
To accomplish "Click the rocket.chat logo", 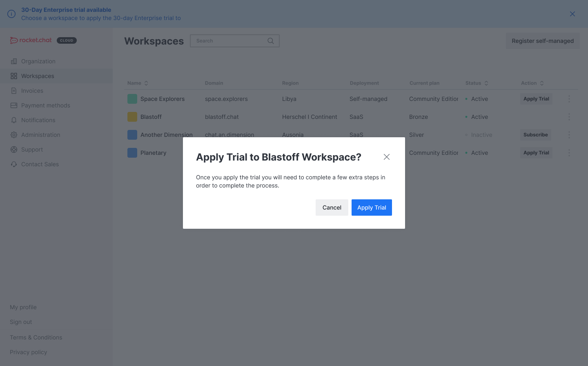I will click(x=31, y=40).
